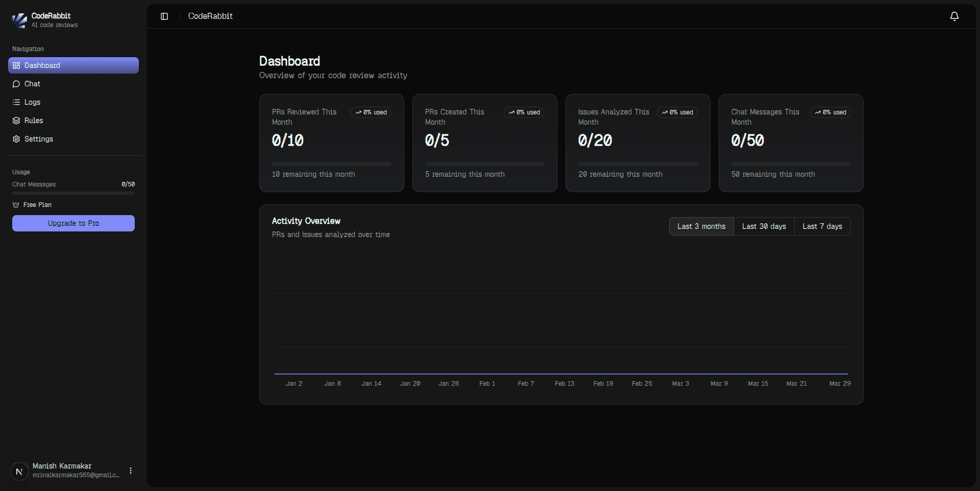The image size is (980, 491).
Task: Click the Jan 2 axis label on chart
Action: tap(293, 383)
